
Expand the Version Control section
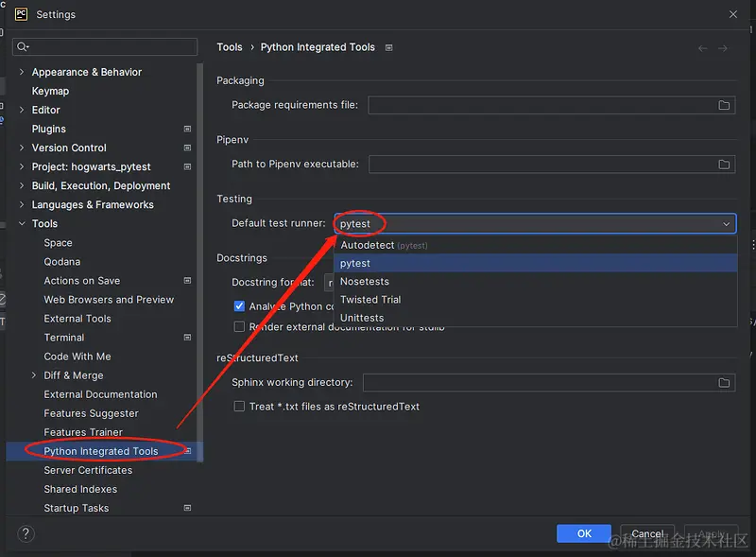point(21,148)
